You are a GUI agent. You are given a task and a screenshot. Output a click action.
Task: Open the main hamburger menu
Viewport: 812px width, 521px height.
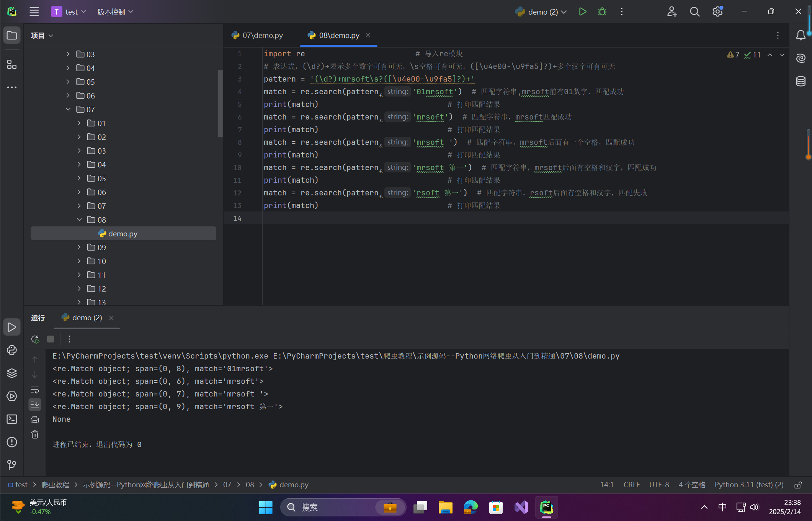pyautogui.click(x=34, y=11)
